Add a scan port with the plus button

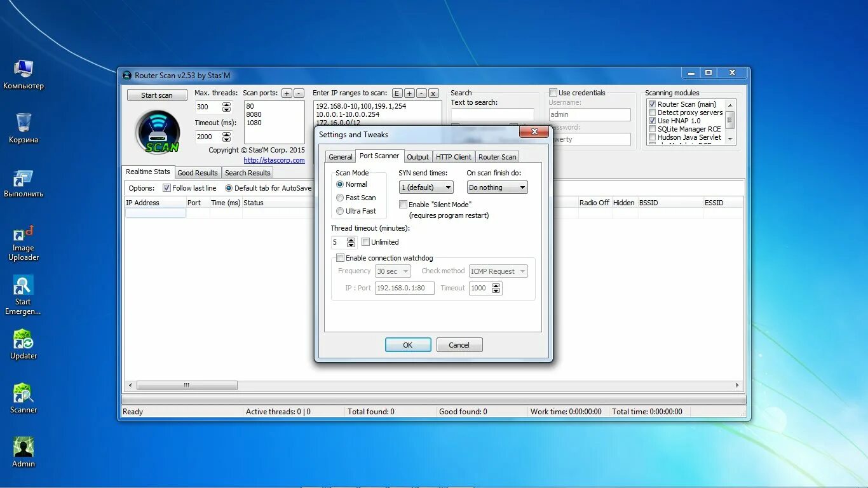[287, 93]
